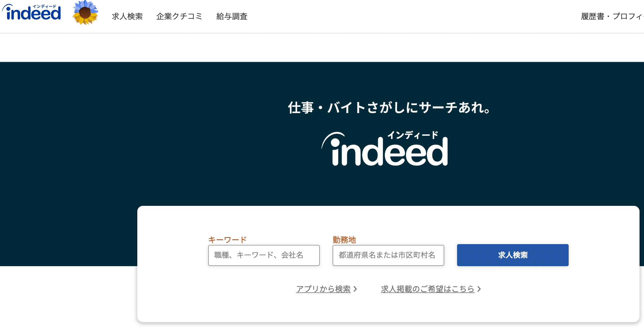Screen dimensions: 644x329
Task: Focus the キーワード keyword input field
Action: [x=264, y=255]
